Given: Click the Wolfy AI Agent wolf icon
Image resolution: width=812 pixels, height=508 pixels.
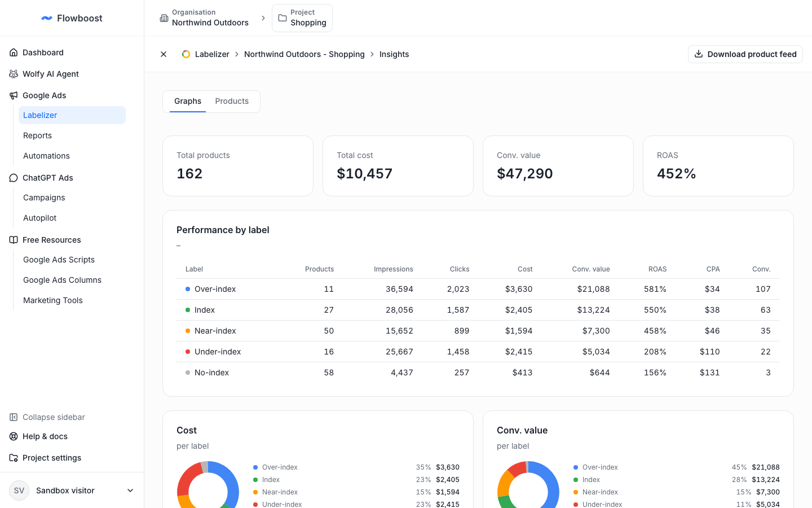Looking at the screenshot, I should click(14, 74).
